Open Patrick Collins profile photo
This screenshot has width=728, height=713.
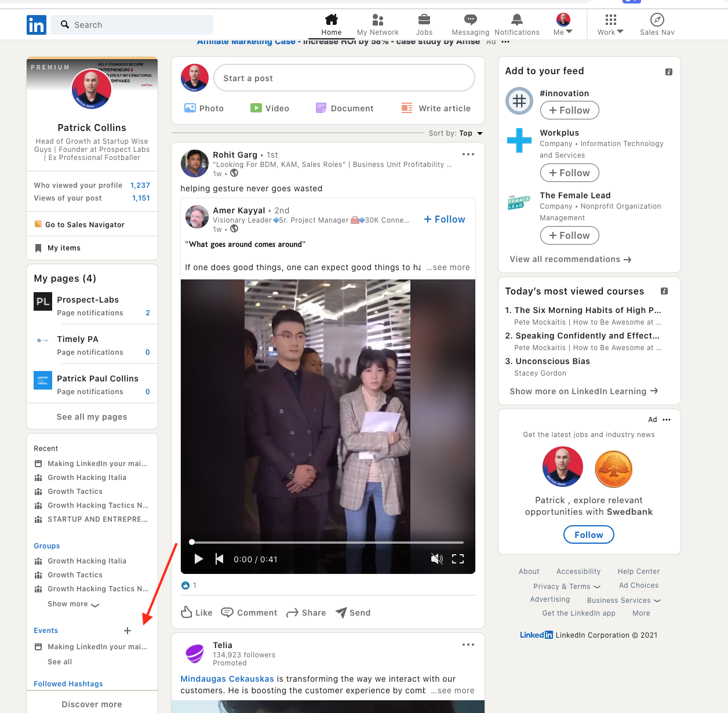92,89
